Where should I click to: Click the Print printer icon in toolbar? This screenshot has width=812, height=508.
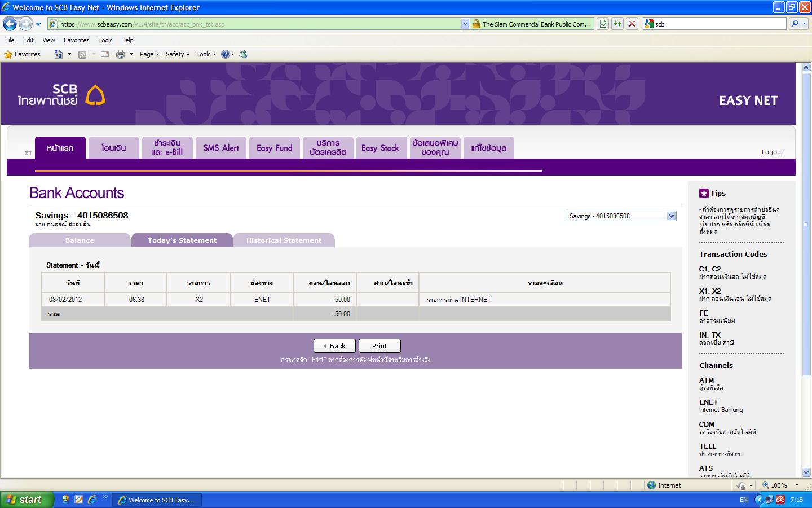pos(120,54)
